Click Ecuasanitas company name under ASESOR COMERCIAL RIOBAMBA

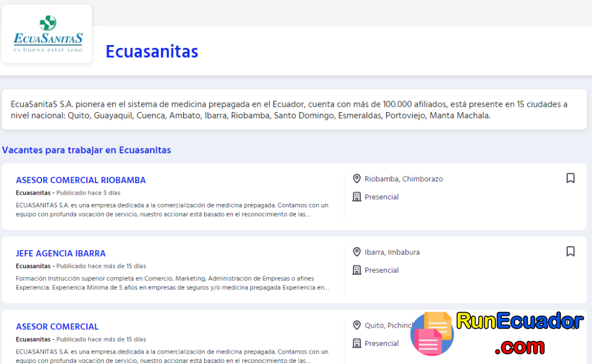[x=33, y=193]
